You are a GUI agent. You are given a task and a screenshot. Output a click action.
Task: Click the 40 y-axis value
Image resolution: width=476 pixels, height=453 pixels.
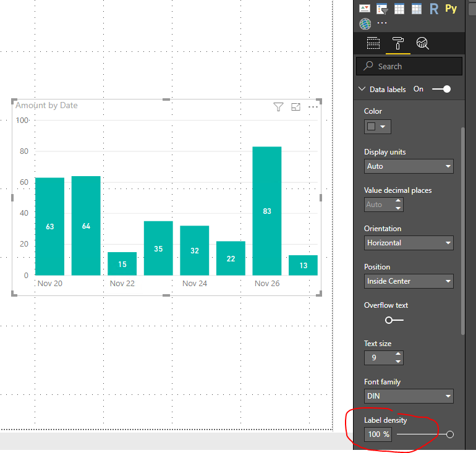[24, 213]
